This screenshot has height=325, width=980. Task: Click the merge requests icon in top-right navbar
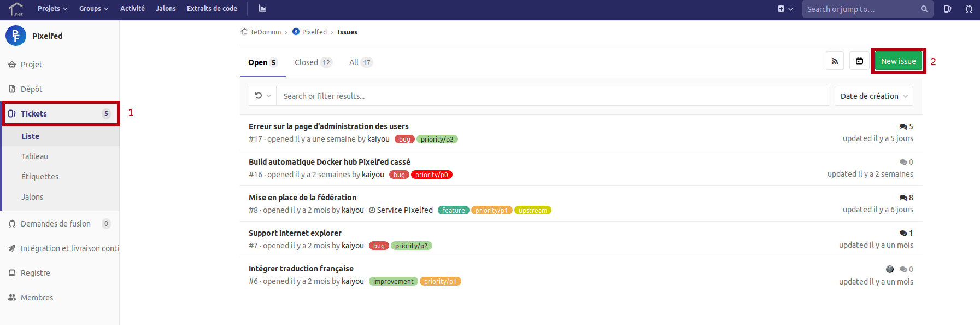coord(969,9)
